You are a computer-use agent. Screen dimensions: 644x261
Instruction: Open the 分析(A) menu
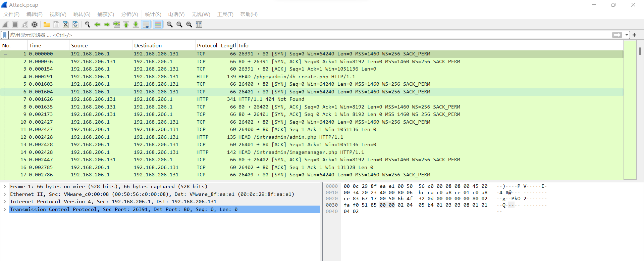[x=129, y=14]
